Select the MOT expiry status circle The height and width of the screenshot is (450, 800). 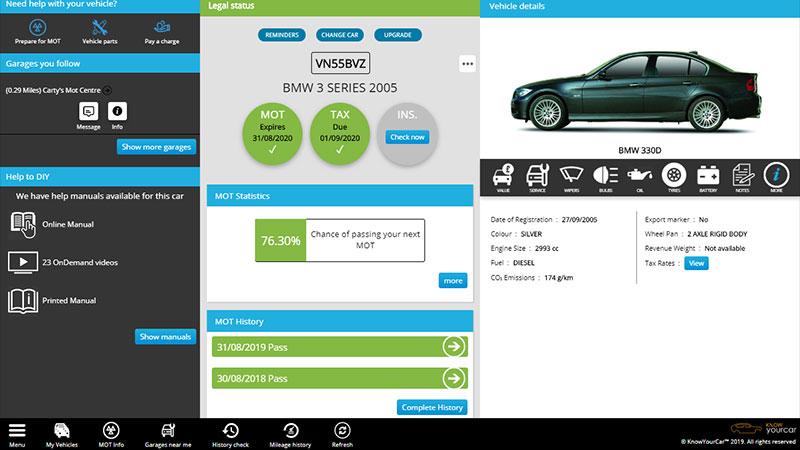click(272, 134)
